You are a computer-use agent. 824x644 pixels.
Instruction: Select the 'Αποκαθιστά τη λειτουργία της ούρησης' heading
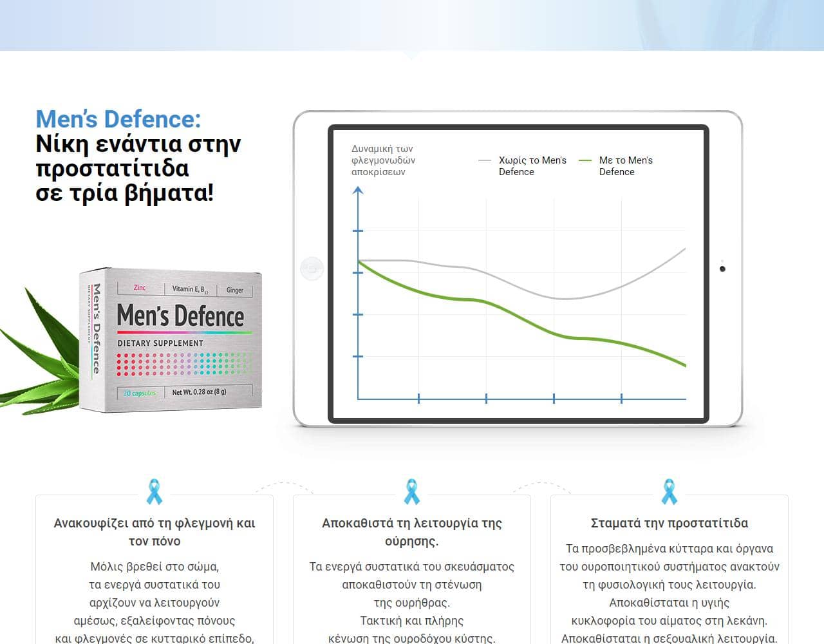[x=411, y=531]
